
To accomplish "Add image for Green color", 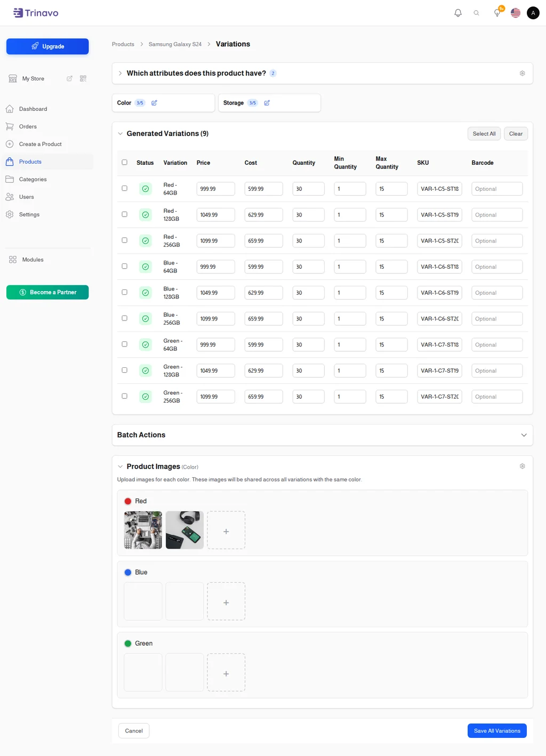I will [226, 673].
